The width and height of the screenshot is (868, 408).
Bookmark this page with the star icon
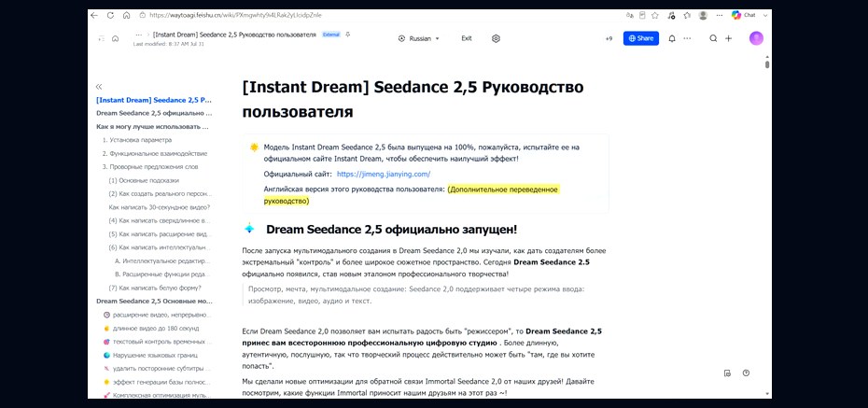655,16
